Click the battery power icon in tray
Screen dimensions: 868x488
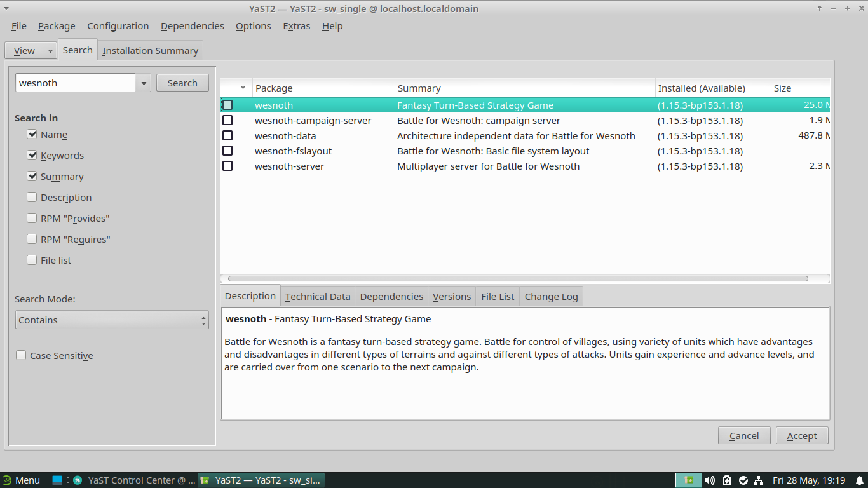tap(727, 480)
